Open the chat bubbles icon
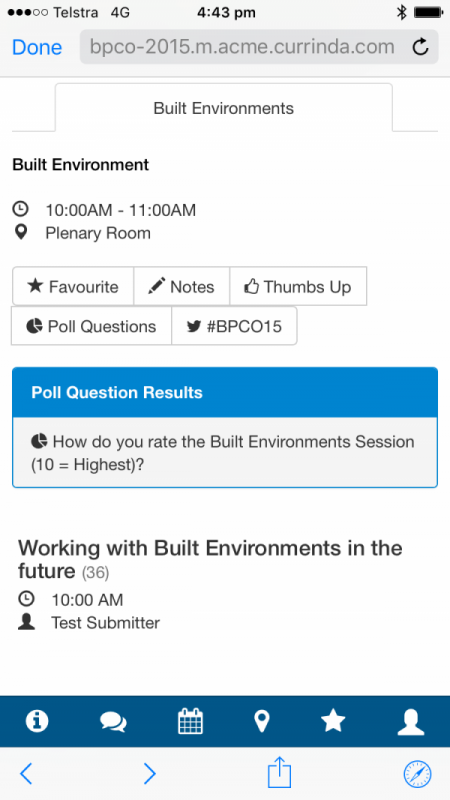 pyautogui.click(x=113, y=722)
